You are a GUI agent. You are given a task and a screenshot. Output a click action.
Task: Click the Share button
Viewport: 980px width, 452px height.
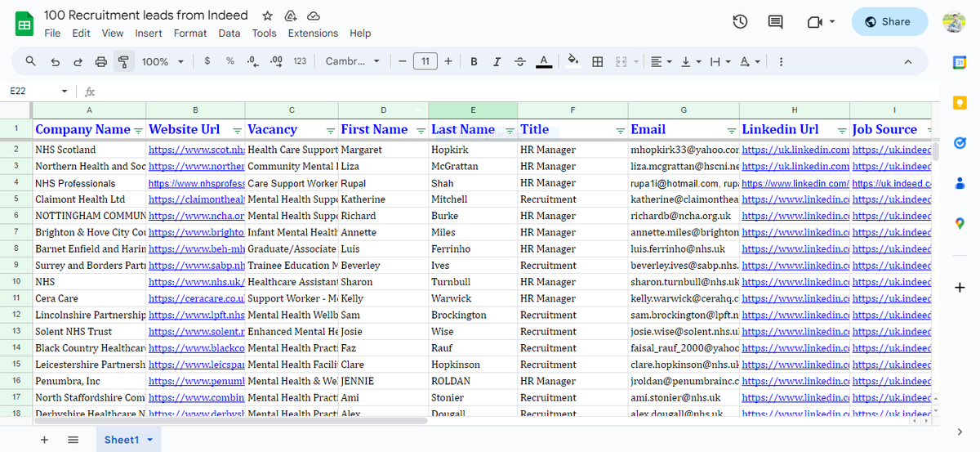coord(889,22)
